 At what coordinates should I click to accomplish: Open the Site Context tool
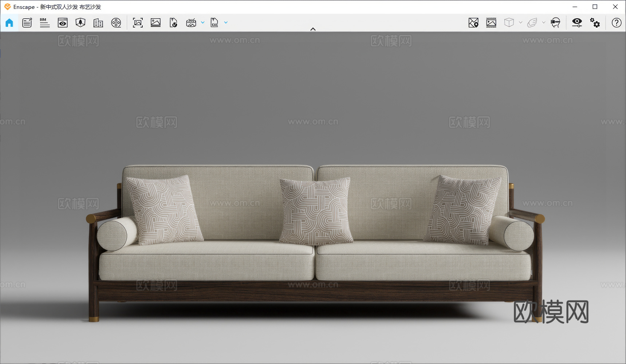tap(80, 23)
